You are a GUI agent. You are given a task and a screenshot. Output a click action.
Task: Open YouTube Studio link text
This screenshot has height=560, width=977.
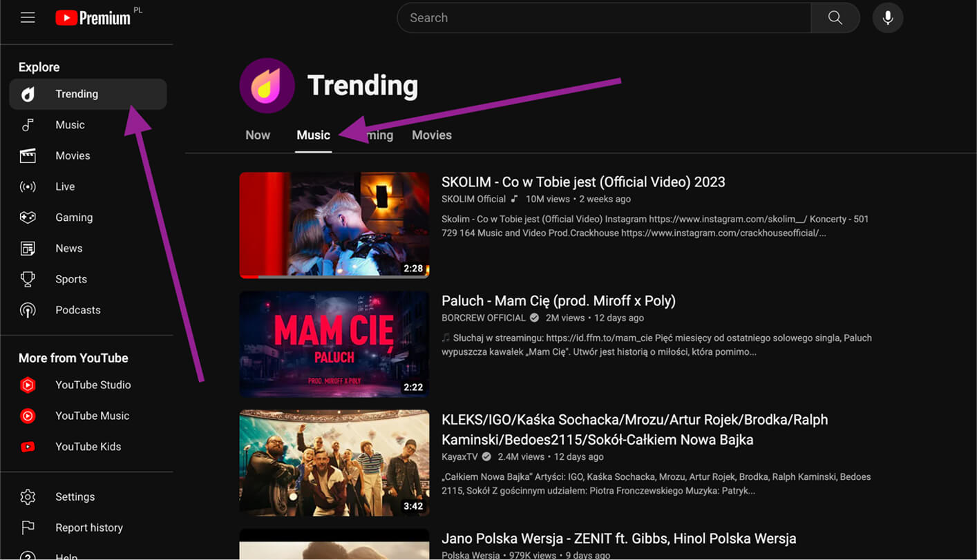click(x=93, y=385)
